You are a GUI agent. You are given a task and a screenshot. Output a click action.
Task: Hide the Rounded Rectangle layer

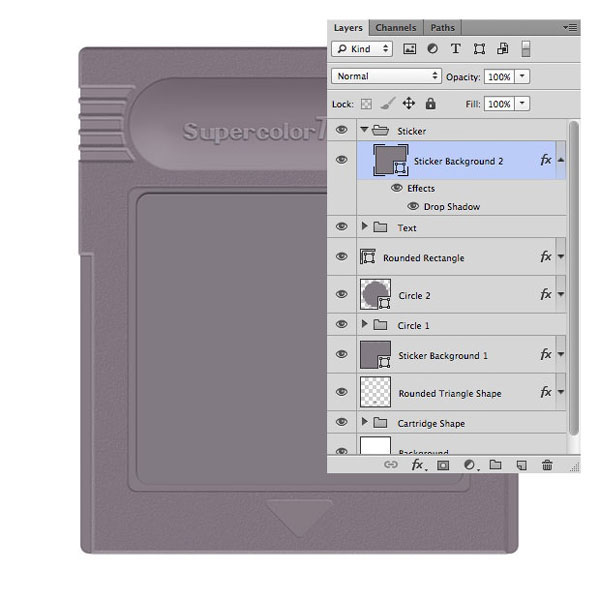click(x=342, y=256)
